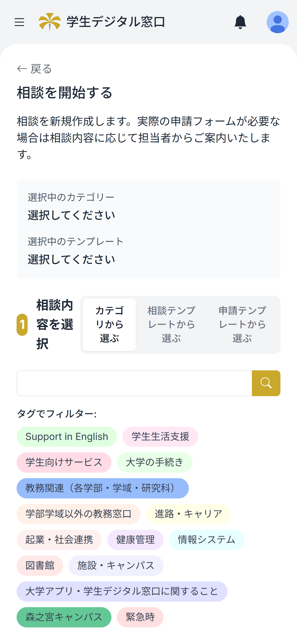Toggle Support in English tag filter
The width and height of the screenshot is (297, 644).
[67, 436]
